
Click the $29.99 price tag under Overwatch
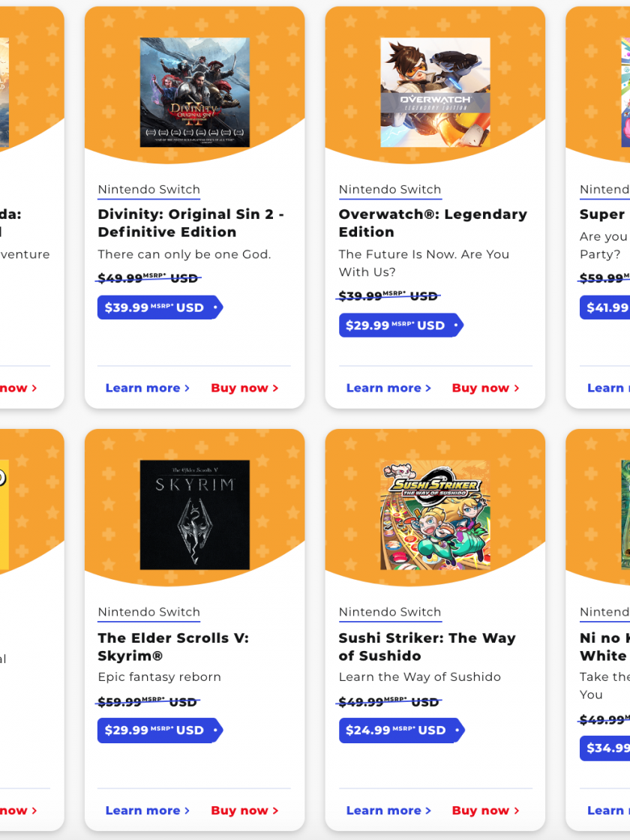(400, 325)
